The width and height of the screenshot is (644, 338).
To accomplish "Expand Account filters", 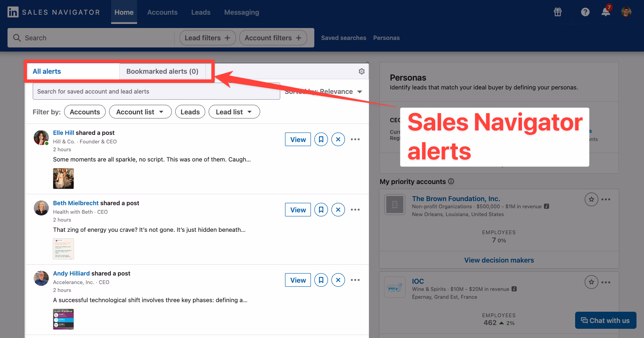I will 273,38.
